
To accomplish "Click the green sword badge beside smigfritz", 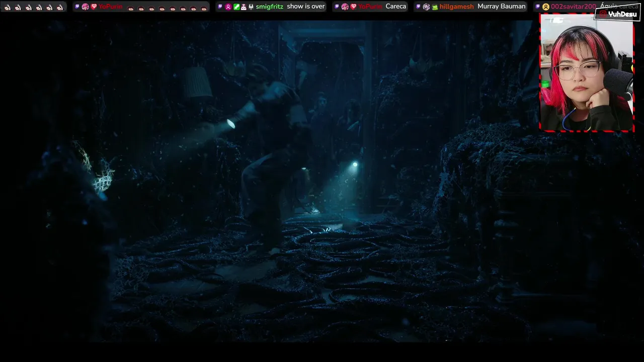I will pyautogui.click(x=236, y=7).
